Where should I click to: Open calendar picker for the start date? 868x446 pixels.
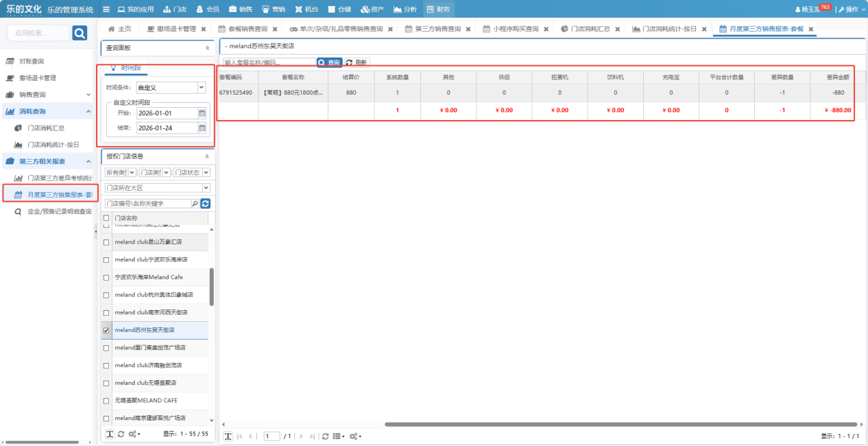point(202,113)
